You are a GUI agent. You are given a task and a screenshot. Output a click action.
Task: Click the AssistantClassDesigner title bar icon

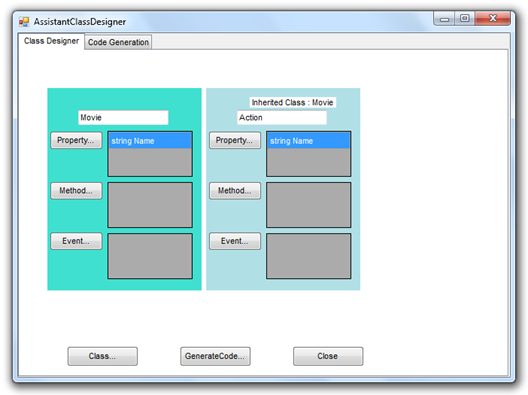coord(24,22)
